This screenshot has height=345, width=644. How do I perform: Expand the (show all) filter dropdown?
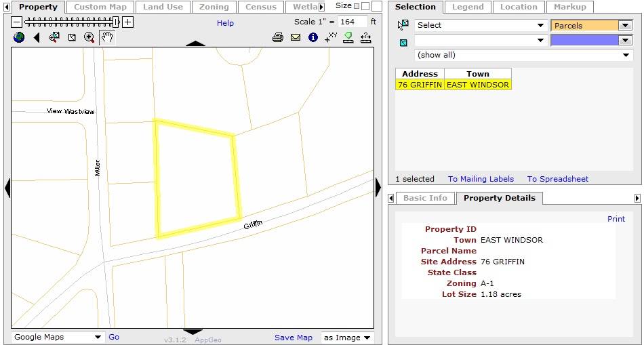[523, 55]
